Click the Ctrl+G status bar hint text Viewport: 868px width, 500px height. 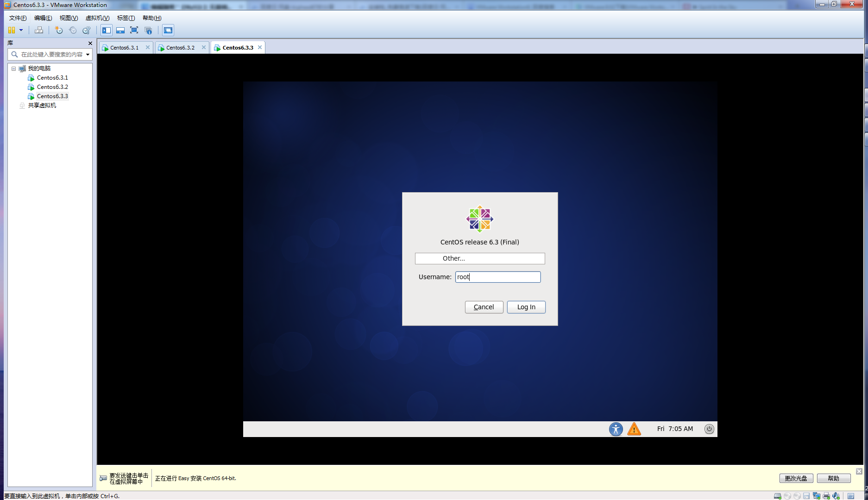pos(62,496)
